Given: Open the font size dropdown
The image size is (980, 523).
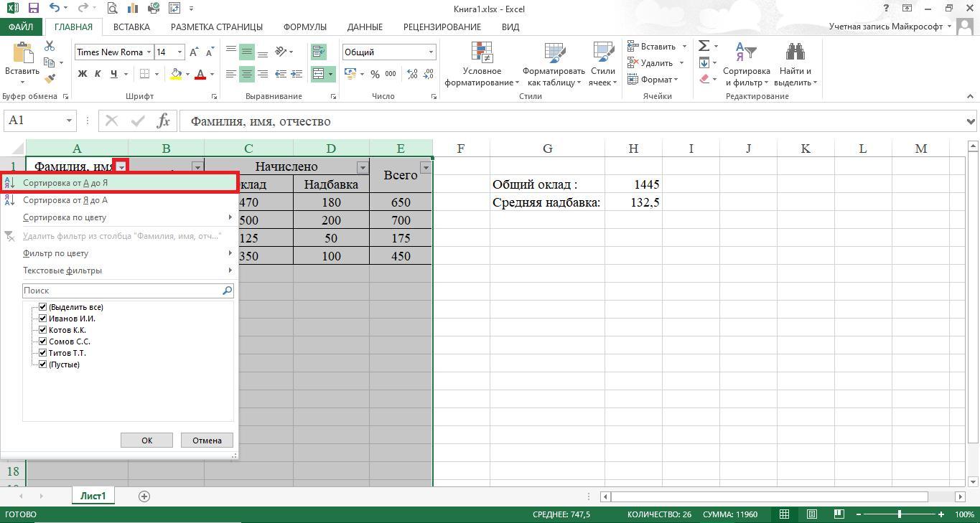Looking at the screenshot, I should 179,52.
